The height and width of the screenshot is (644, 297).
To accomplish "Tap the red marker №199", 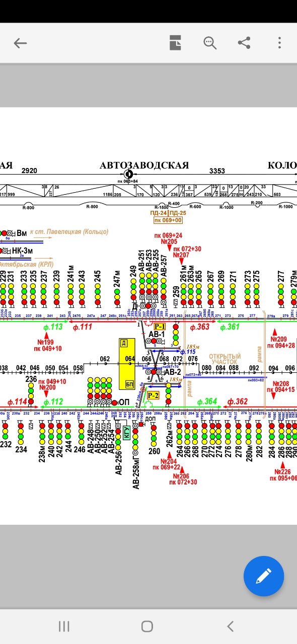I will (x=46, y=342).
